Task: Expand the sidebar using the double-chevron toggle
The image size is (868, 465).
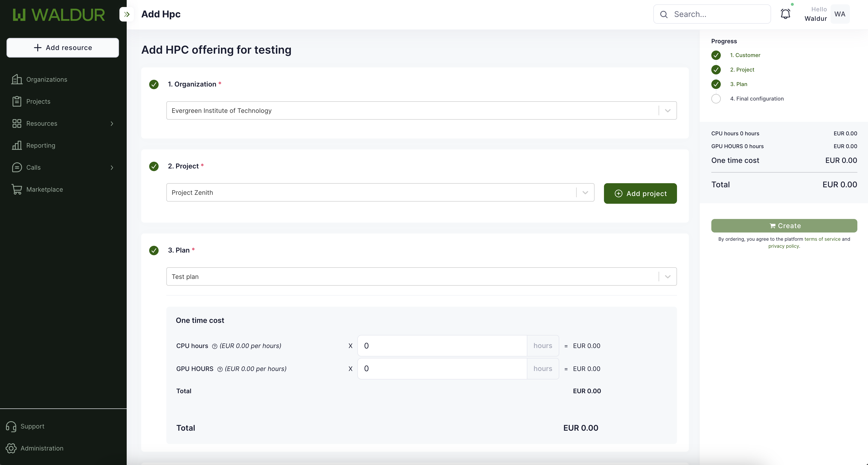Action: click(127, 14)
